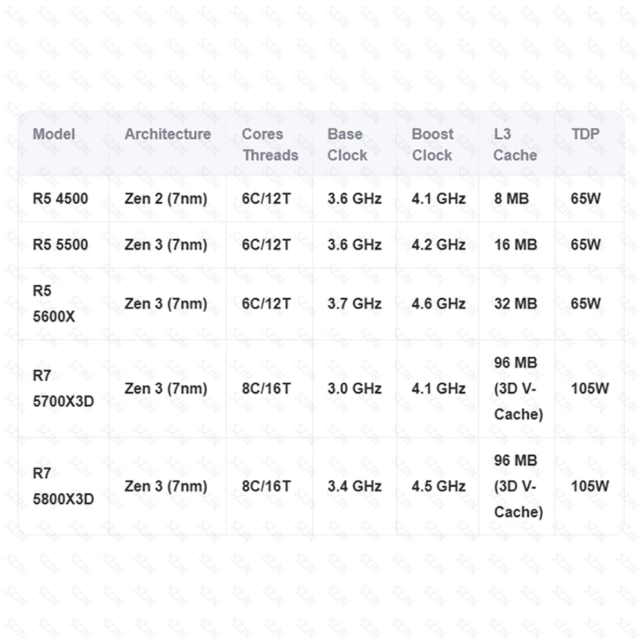Select the 4.5 GHz boost clock cell
644x644 pixels.
439,486
